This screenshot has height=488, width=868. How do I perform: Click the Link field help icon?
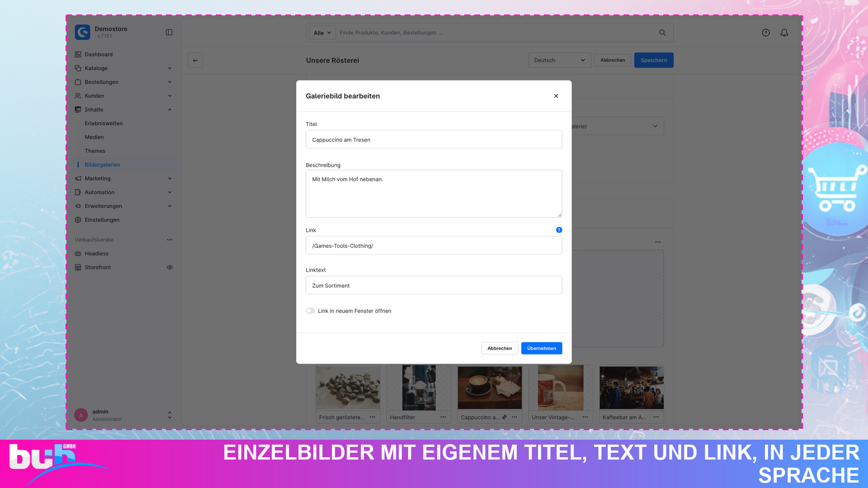(559, 230)
